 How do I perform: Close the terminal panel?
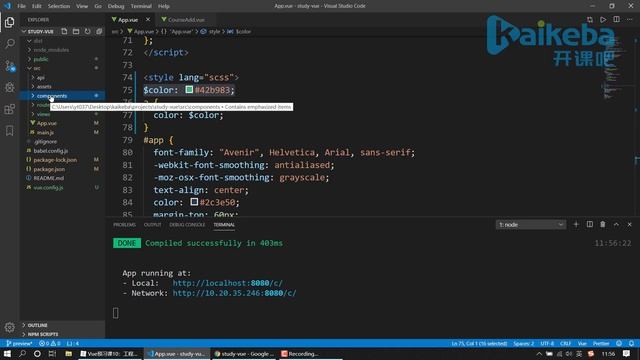pyautogui.click(x=629, y=224)
